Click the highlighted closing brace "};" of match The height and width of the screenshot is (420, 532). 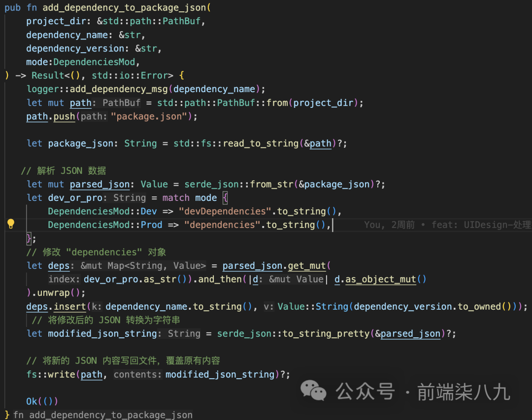pyautogui.click(x=31, y=238)
